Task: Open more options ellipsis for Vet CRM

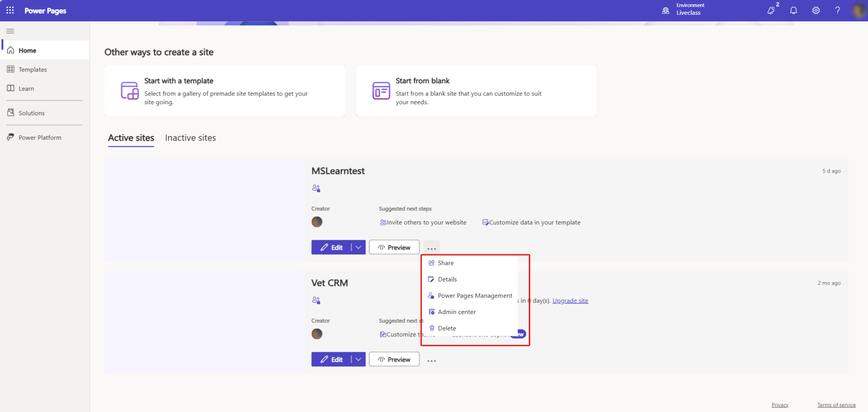Action: [x=432, y=360]
